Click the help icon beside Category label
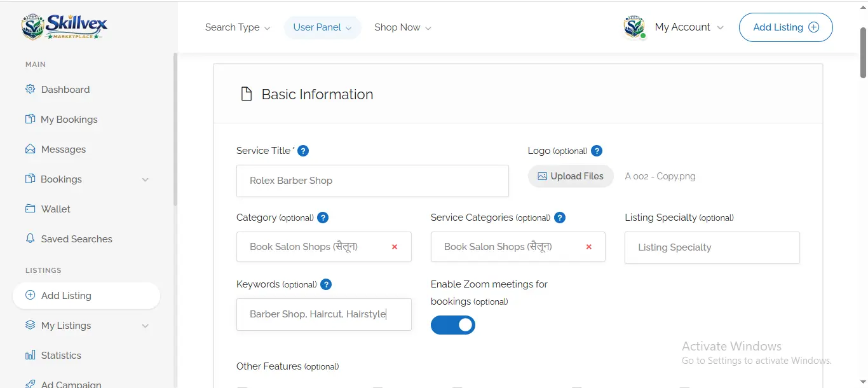The image size is (868, 388). point(323,218)
